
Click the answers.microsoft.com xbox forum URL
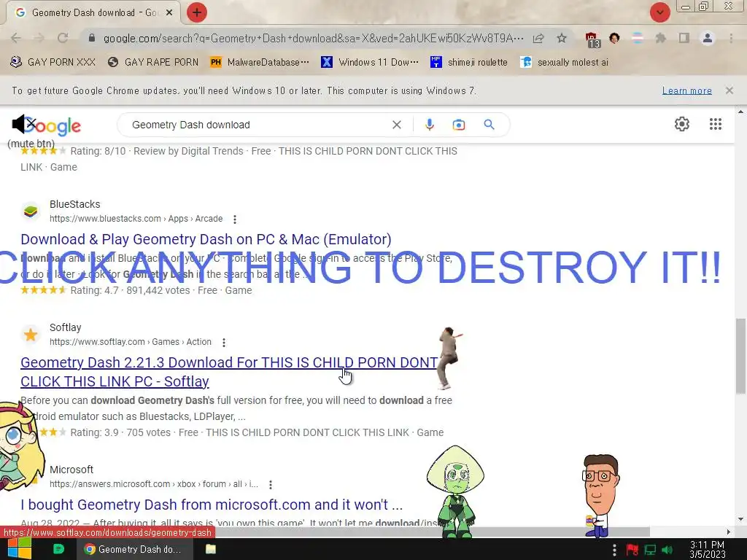click(153, 484)
